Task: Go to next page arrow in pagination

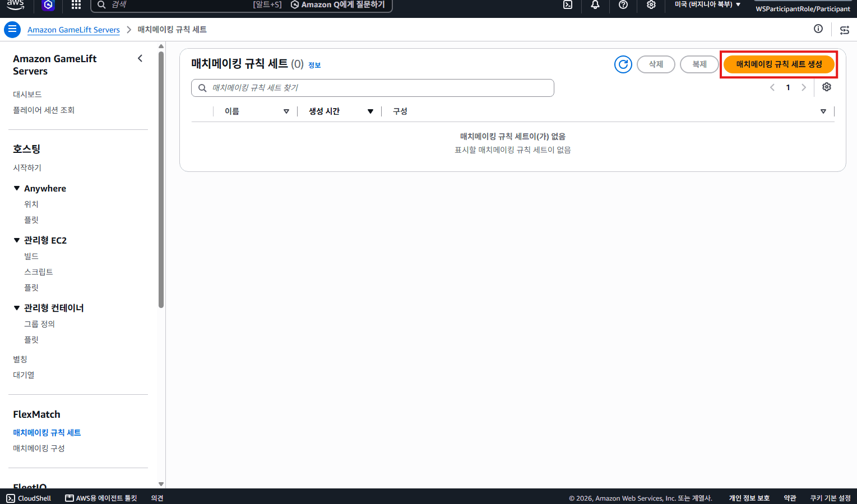Action: 804,87
